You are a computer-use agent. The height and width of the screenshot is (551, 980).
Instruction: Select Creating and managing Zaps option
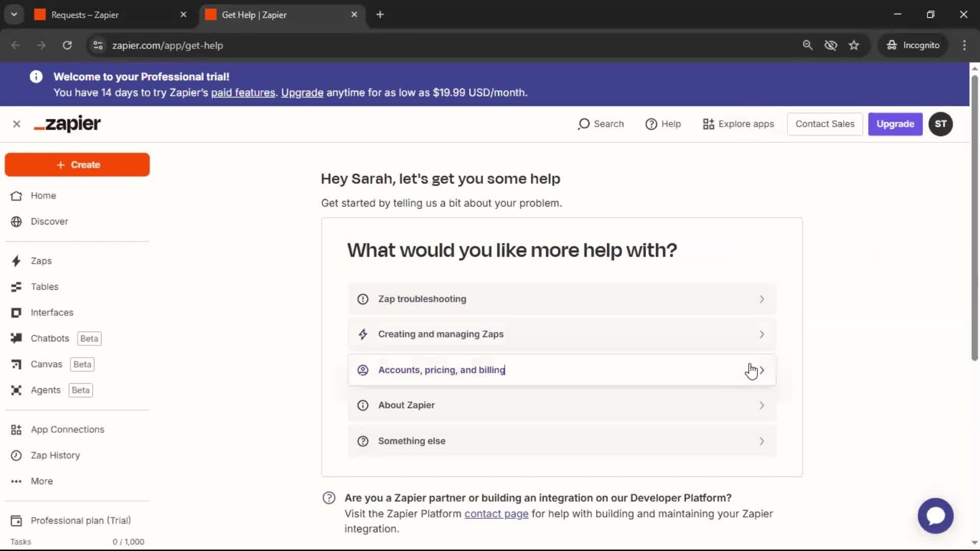pos(561,335)
